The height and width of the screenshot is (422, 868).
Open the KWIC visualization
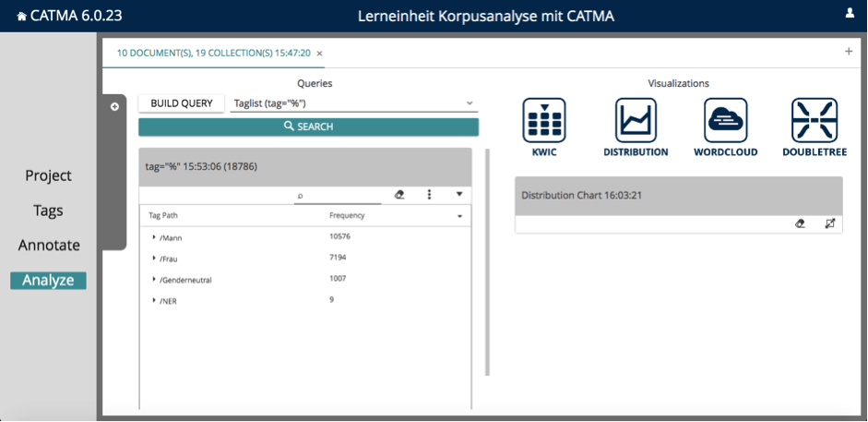tap(544, 128)
